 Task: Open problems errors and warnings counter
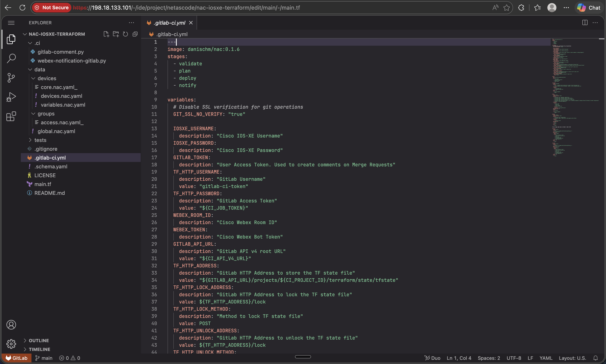click(70, 358)
